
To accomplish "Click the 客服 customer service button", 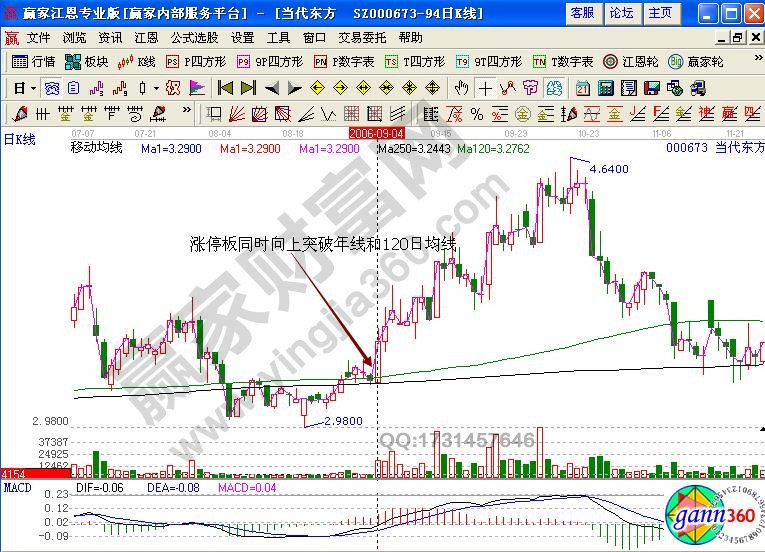I will (581, 13).
